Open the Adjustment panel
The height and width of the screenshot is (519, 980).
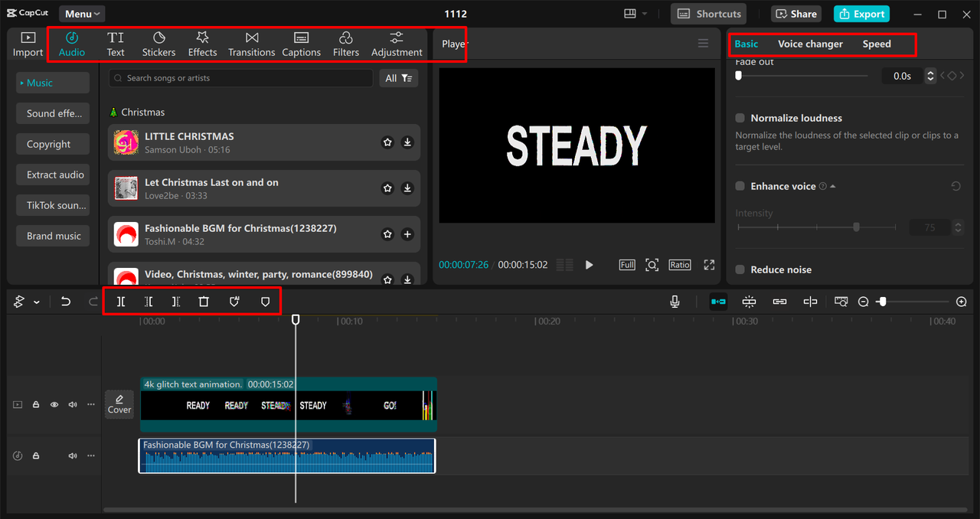[x=397, y=44]
